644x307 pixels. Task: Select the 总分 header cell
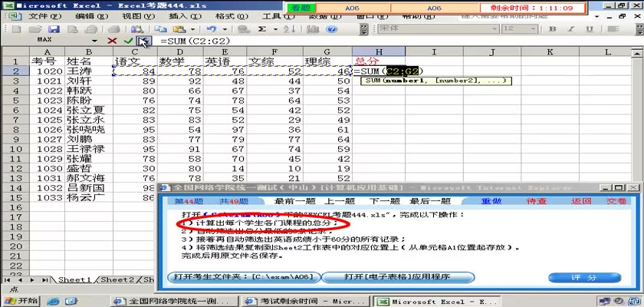click(378, 61)
